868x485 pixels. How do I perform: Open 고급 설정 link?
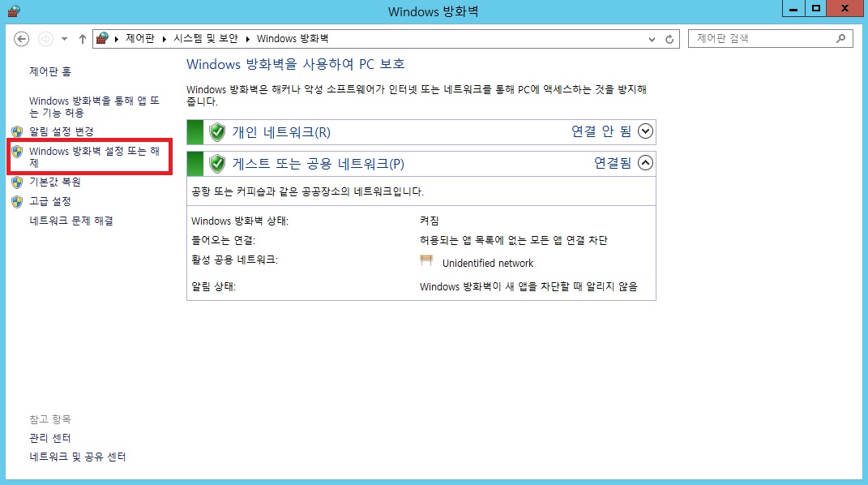click(49, 201)
